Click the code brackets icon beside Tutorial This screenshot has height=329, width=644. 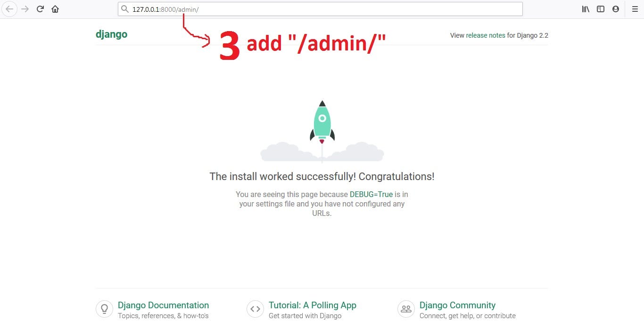coord(255,309)
